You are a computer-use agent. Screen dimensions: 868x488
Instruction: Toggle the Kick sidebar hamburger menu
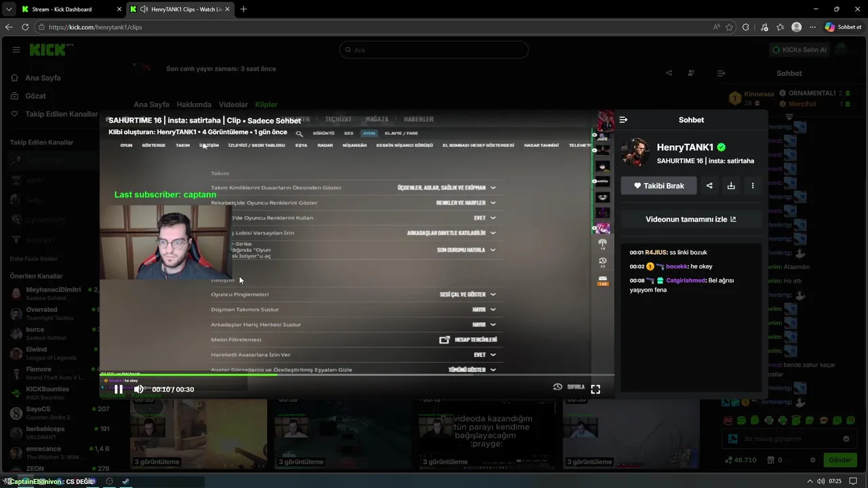point(16,49)
